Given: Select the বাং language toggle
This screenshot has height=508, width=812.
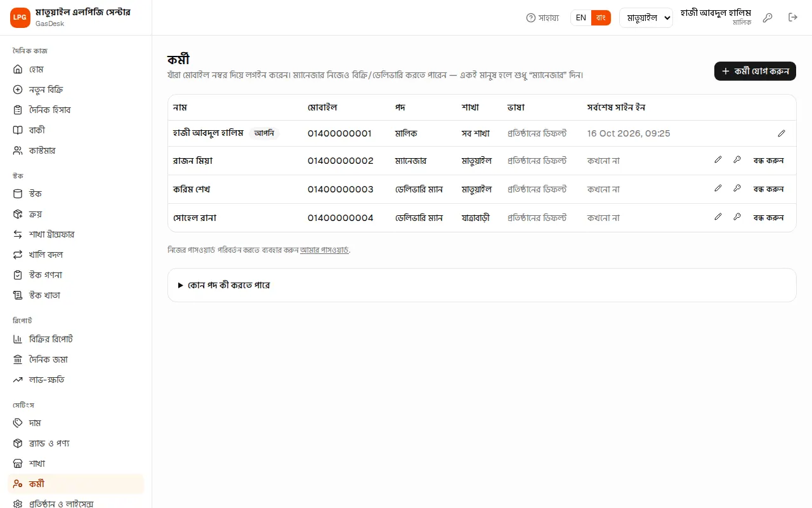Looking at the screenshot, I should pyautogui.click(x=601, y=18).
